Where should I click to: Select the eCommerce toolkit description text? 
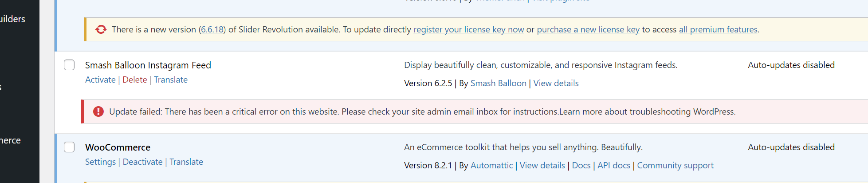coord(523,147)
